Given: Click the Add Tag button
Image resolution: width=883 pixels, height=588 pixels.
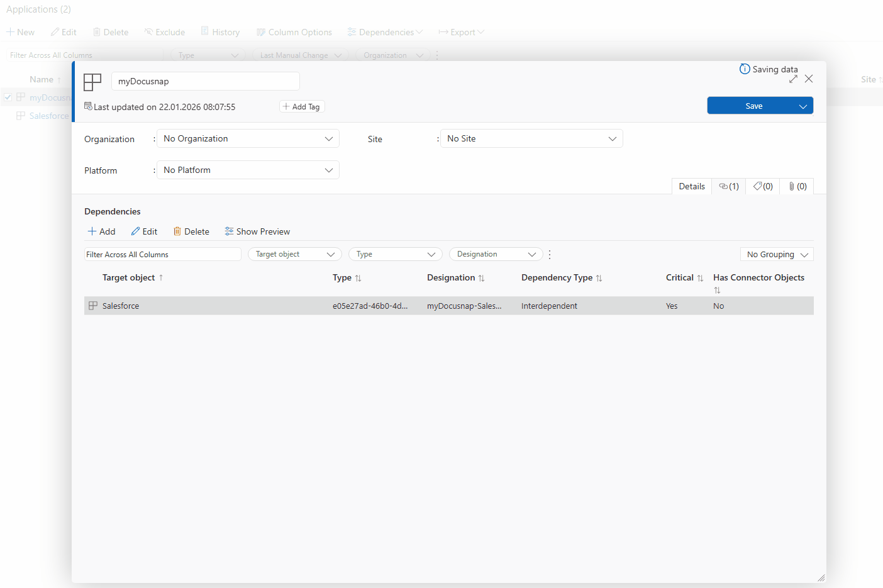Looking at the screenshot, I should tap(301, 106).
